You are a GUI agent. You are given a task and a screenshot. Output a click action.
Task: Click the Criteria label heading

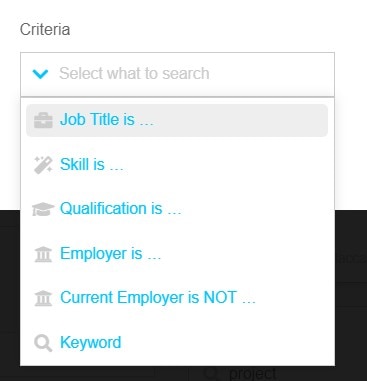point(45,29)
